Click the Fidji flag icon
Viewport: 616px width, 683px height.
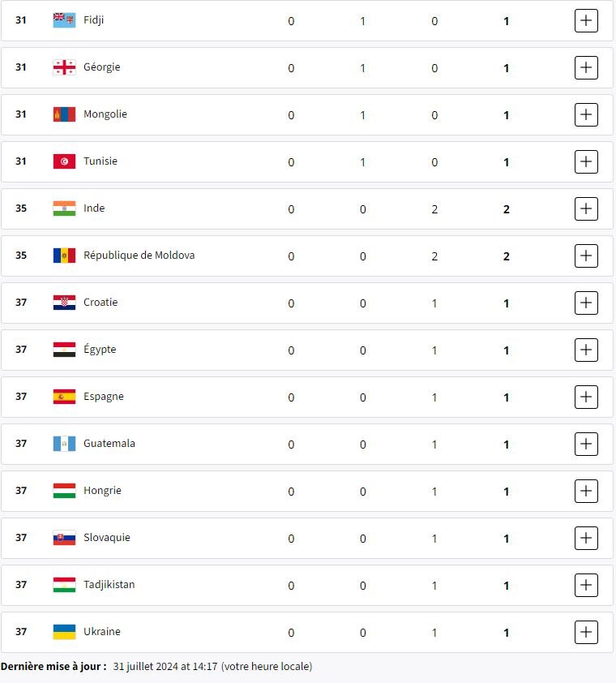point(64,19)
